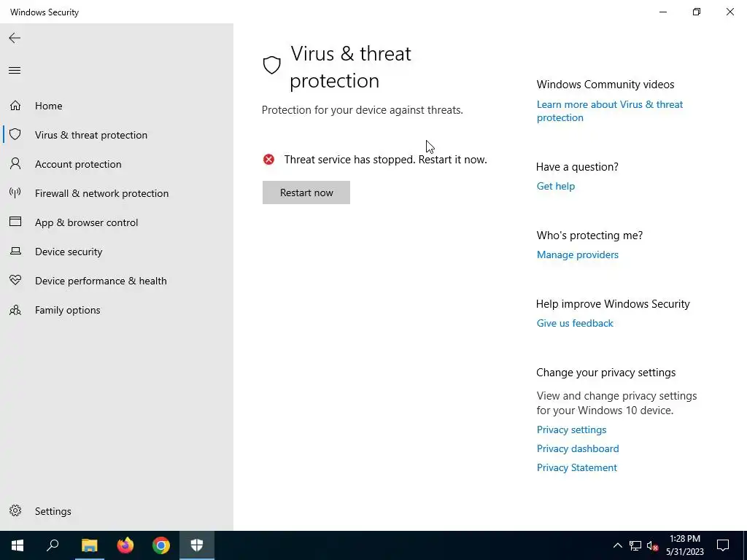Go to Home in the sidebar

pos(117,106)
